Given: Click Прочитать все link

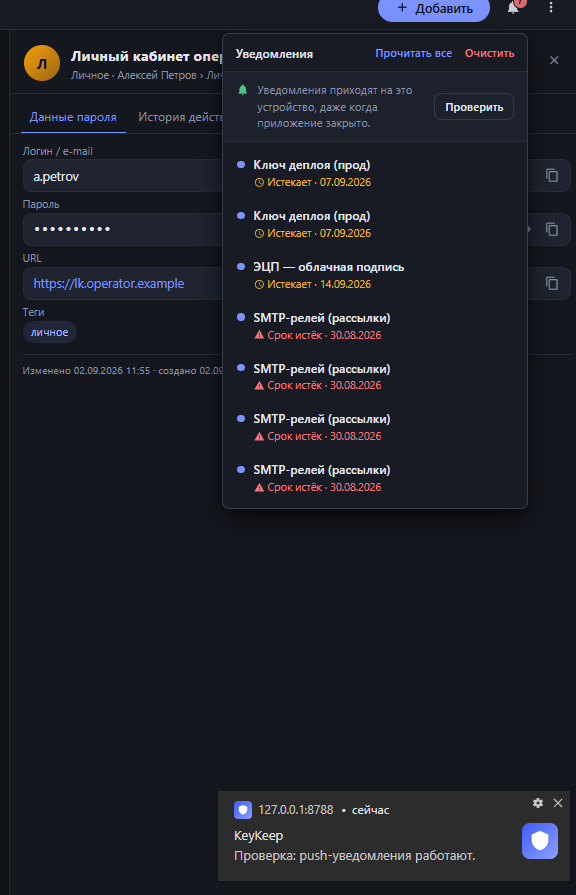Looking at the screenshot, I should point(413,53).
